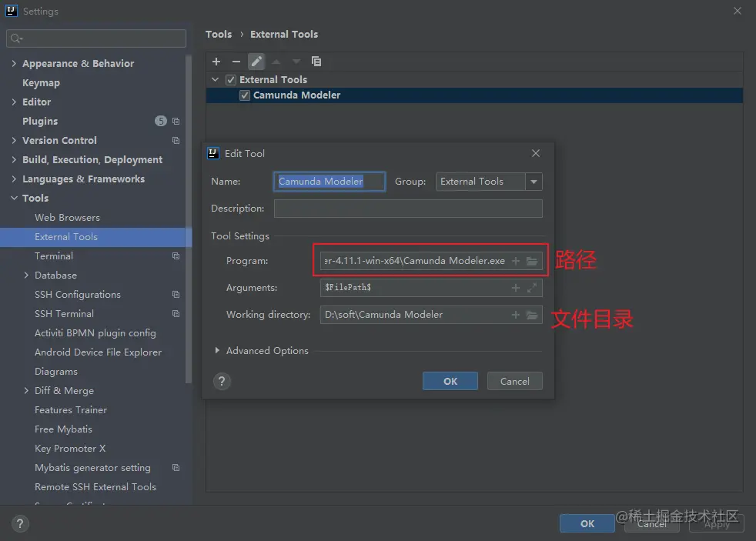Click move up arrow in tools toolbar
Screen dimensions: 756x541
(x=276, y=62)
